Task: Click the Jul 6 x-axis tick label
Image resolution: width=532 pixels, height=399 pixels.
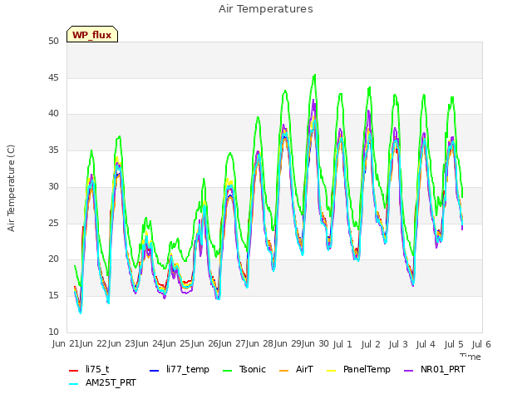Action: [x=481, y=344]
